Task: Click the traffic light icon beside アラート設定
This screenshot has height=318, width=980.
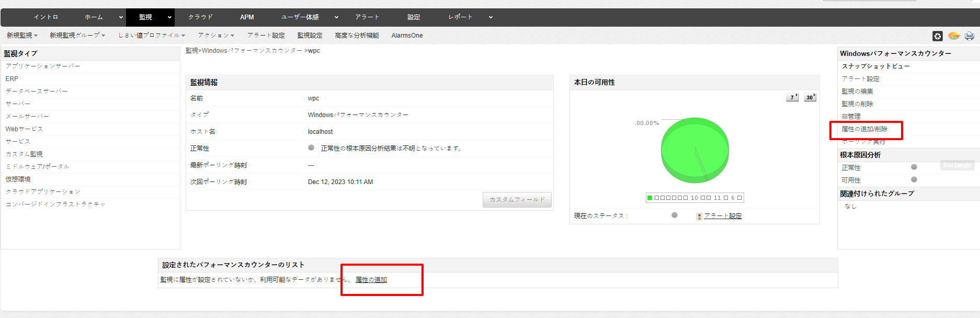Action: tap(699, 216)
